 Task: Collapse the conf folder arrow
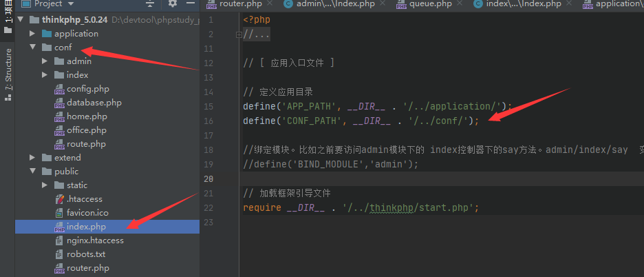tap(32, 48)
